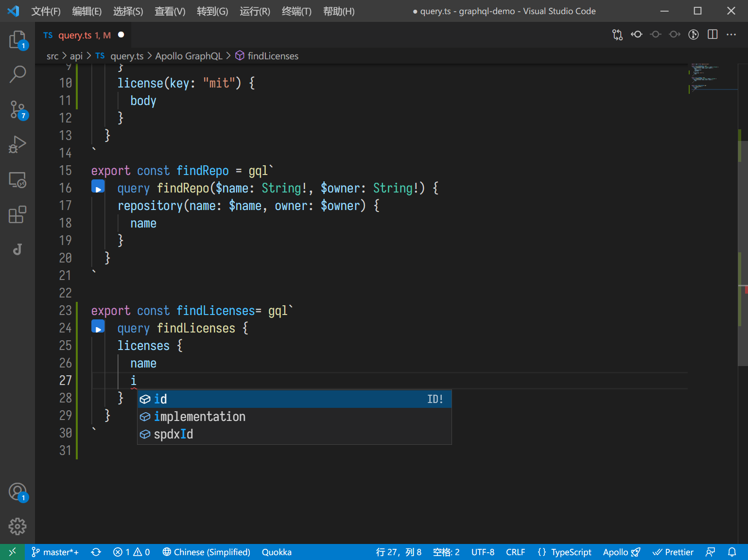
Task: Open the 转到(G) menu
Action: coord(212,11)
